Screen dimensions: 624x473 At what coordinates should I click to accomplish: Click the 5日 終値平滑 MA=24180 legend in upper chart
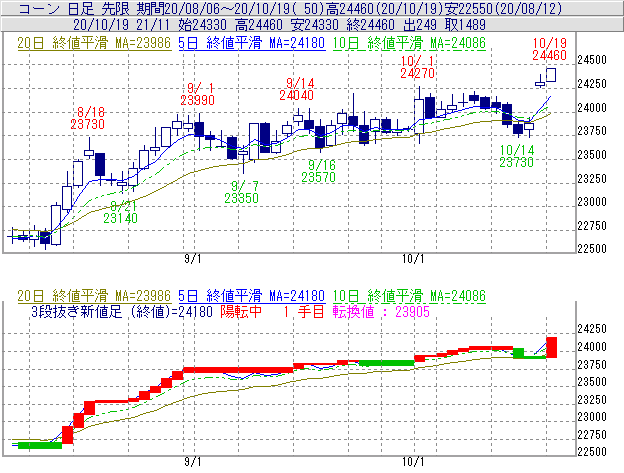point(252,43)
